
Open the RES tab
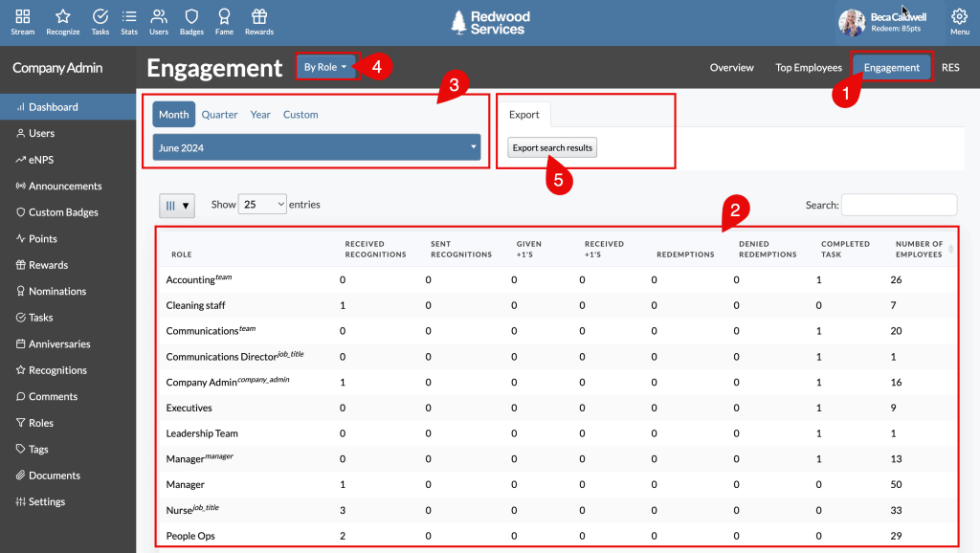click(950, 68)
